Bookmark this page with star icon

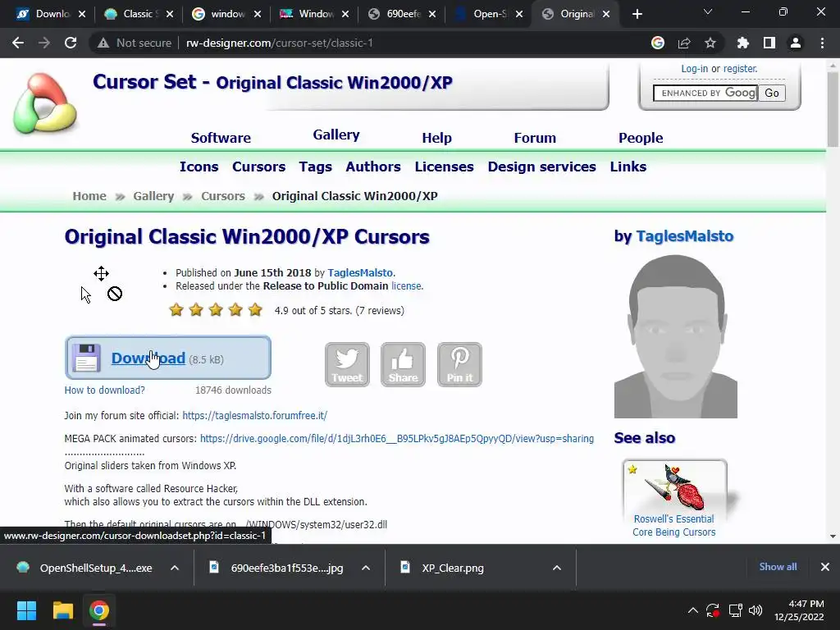[710, 43]
